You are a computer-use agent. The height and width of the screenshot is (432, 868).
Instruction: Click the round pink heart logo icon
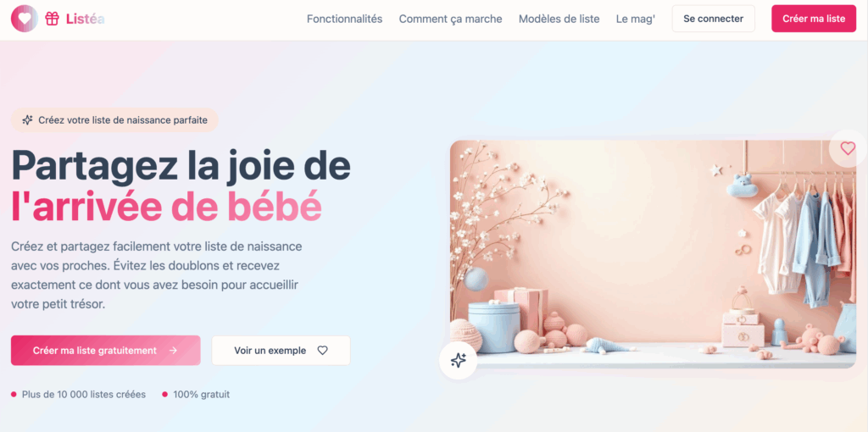pos(25,19)
